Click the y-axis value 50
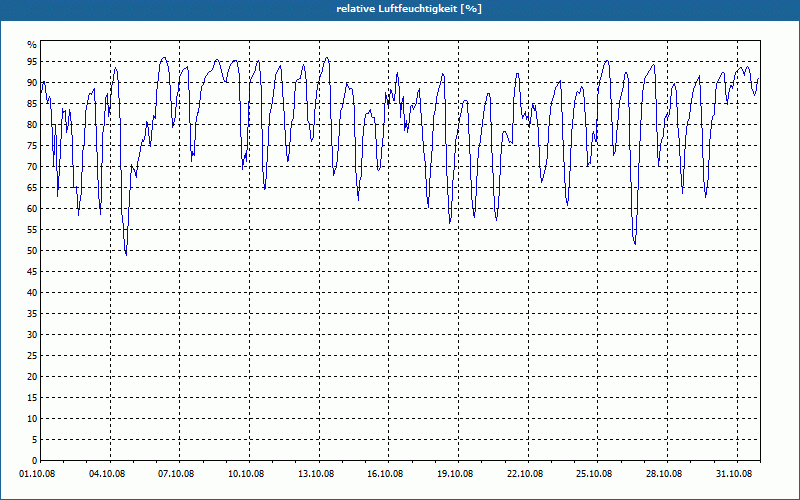Image resolution: width=800 pixels, height=500 pixels. pos(32,251)
